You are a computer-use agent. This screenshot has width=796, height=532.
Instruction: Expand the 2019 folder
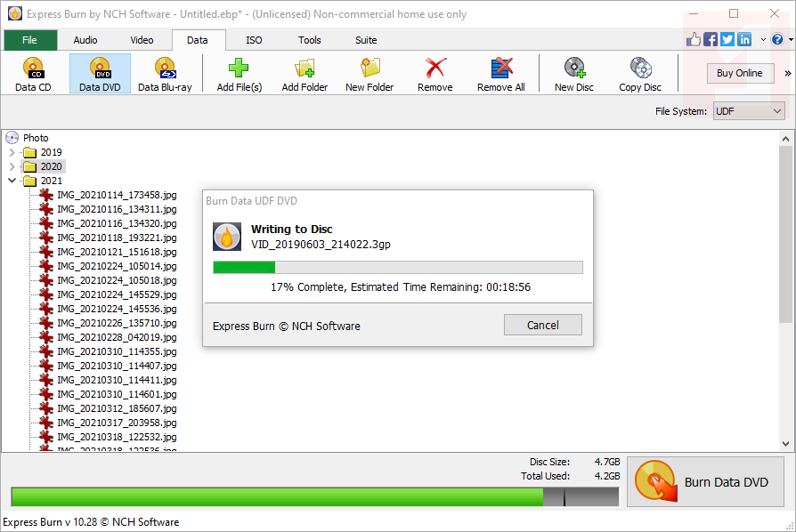pyautogui.click(x=12, y=152)
